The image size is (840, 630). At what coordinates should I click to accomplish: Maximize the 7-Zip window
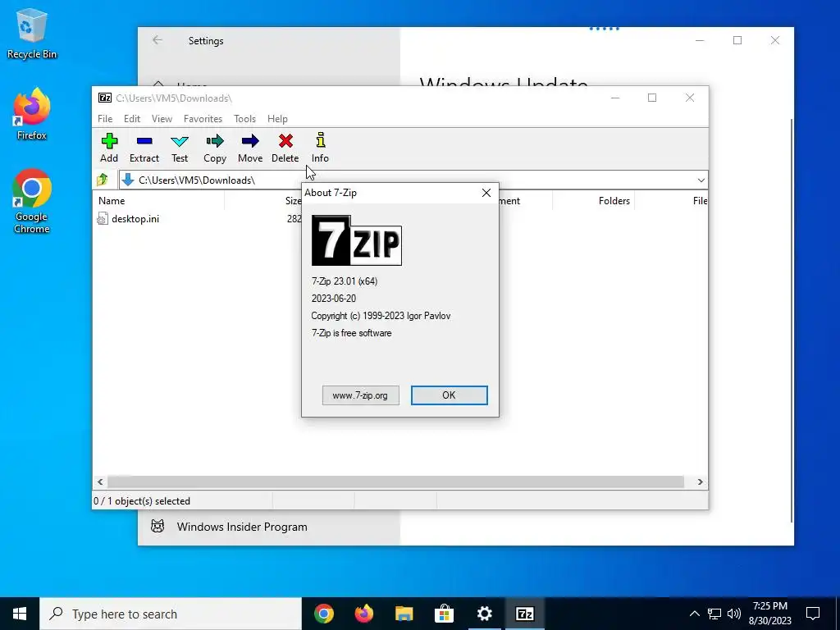coord(652,98)
